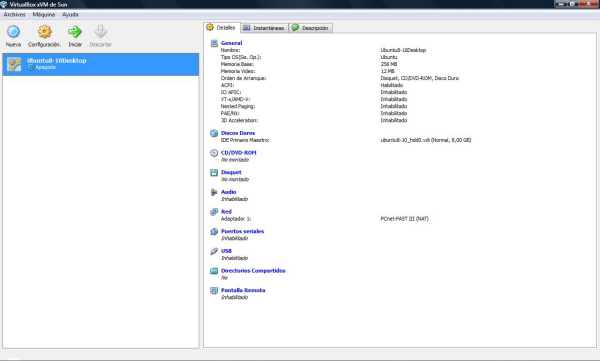Open the Archivos menu

coord(15,15)
